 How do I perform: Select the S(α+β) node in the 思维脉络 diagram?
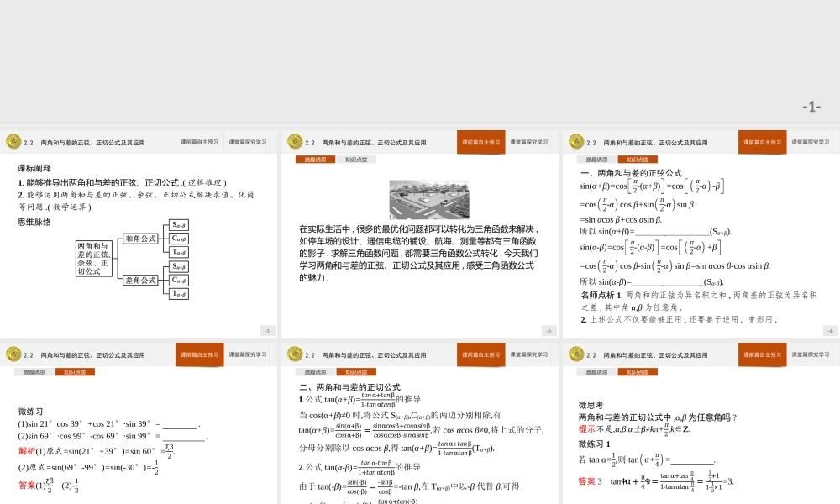(177, 224)
